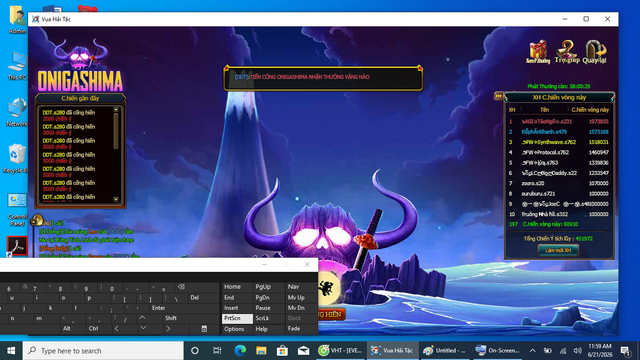The image size is (640, 360).
Task: Open Task View on the taskbar
Action: (217, 351)
